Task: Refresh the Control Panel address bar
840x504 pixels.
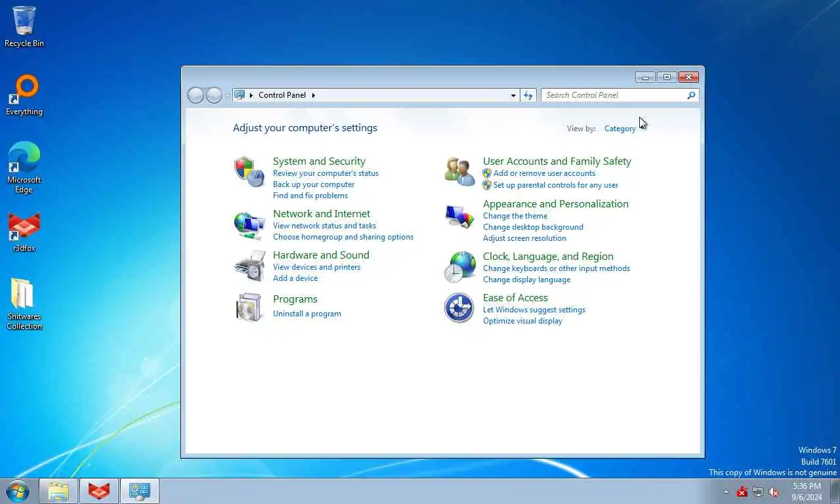Action: coord(528,95)
